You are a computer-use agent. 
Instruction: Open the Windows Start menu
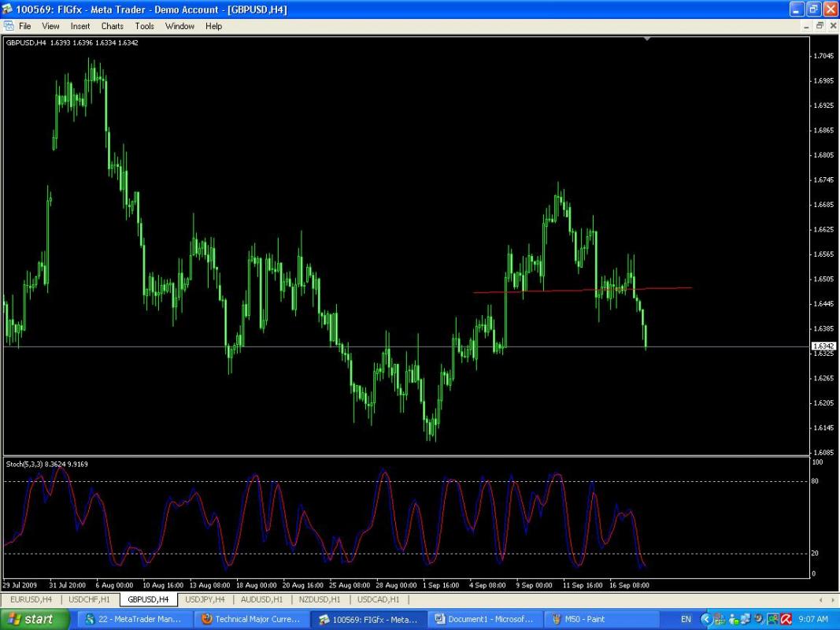35,619
